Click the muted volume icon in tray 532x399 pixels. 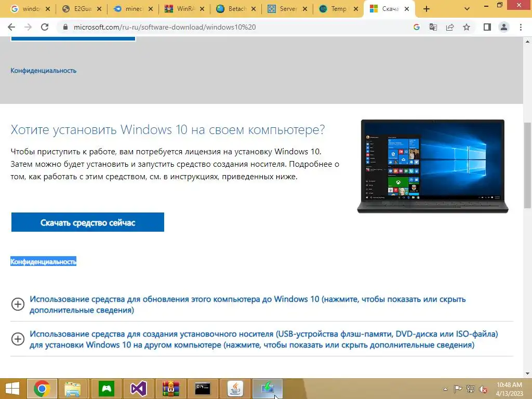pos(483,389)
